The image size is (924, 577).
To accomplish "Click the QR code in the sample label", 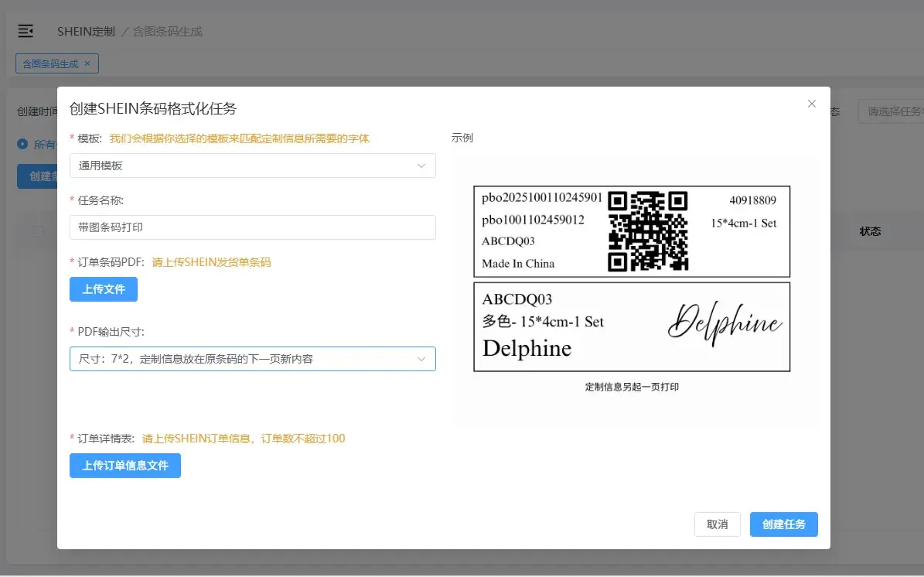I will point(648,231).
